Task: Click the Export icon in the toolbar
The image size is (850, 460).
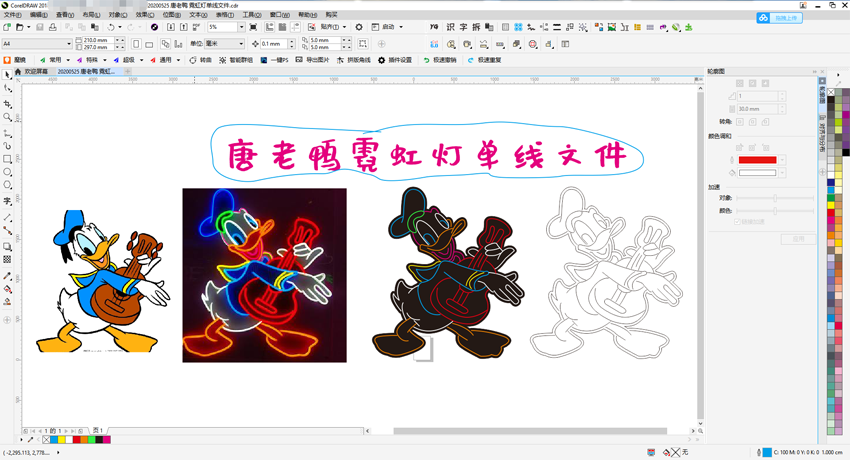Action: [184, 27]
